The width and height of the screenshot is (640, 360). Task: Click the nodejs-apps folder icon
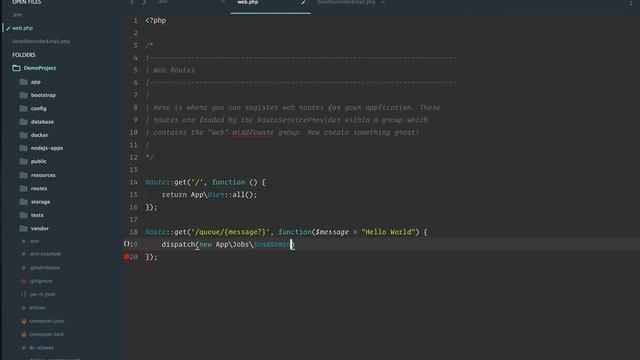point(24,148)
